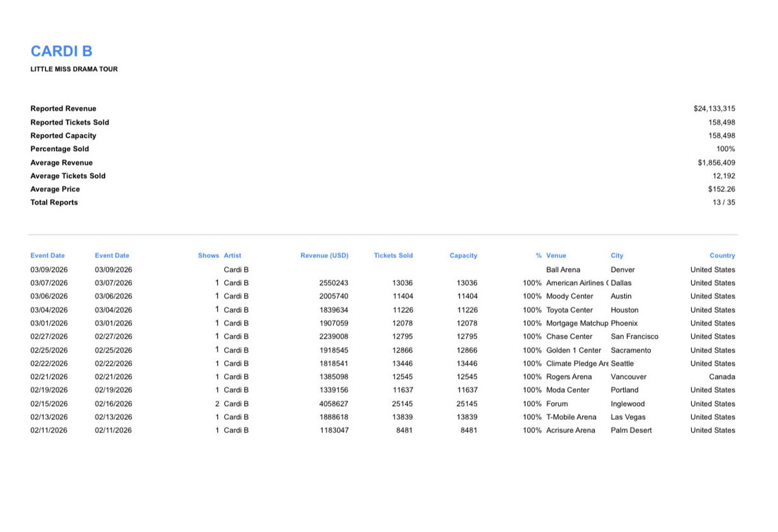Image resolution: width=778 pixels, height=532 pixels.
Task: Click the Average Tickets Sold label
Action: click(67, 176)
